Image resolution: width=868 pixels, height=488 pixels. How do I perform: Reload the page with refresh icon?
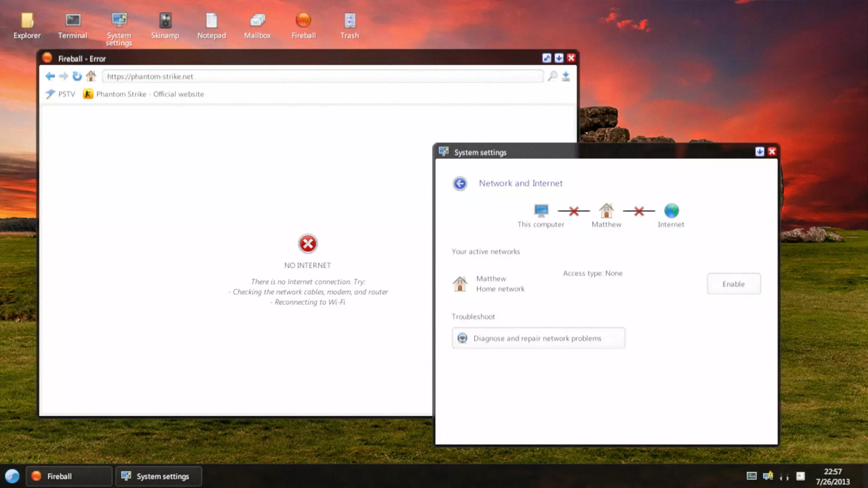click(77, 76)
